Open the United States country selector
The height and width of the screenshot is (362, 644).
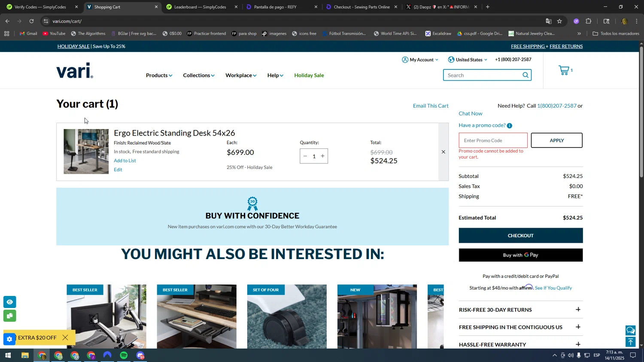coord(468,60)
